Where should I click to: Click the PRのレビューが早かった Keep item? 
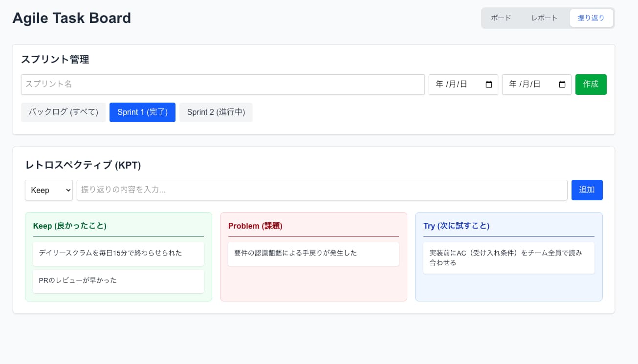pyautogui.click(x=118, y=281)
